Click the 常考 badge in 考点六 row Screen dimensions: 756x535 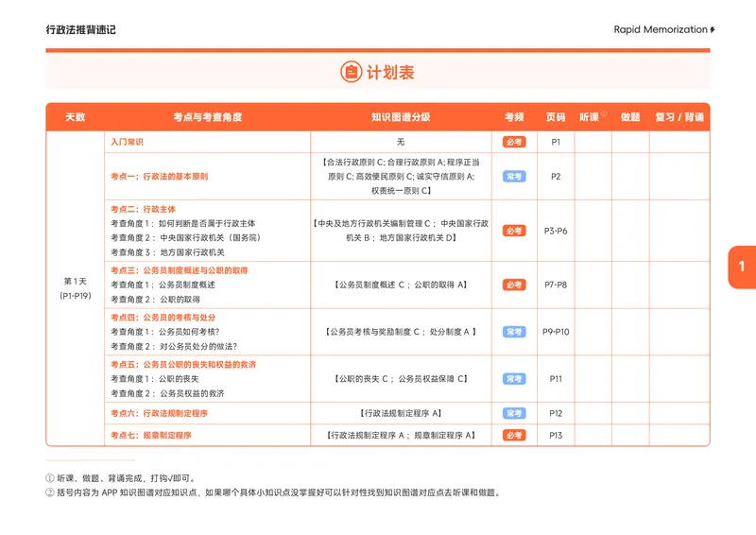click(514, 413)
